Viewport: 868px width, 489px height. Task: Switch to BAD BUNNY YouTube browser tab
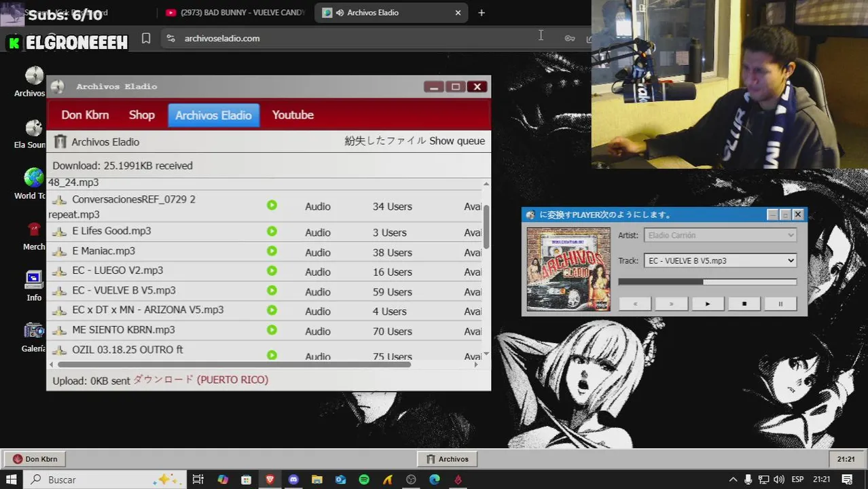pyautogui.click(x=236, y=12)
